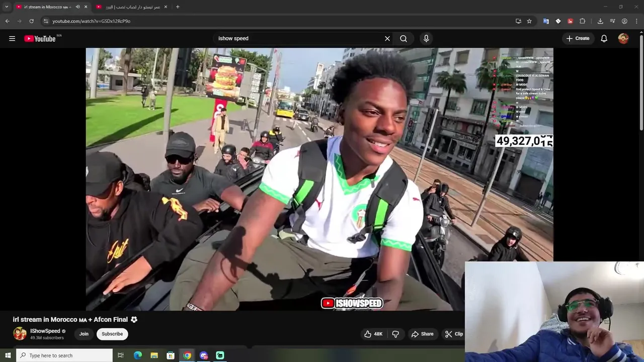Screen dimensions: 644x362
Task: Open Microsoft Store from taskbar
Action: coord(171,355)
